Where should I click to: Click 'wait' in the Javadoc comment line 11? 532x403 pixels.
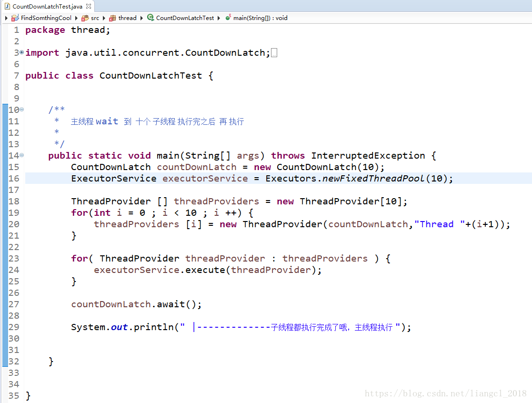pyautogui.click(x=107, y=121)
